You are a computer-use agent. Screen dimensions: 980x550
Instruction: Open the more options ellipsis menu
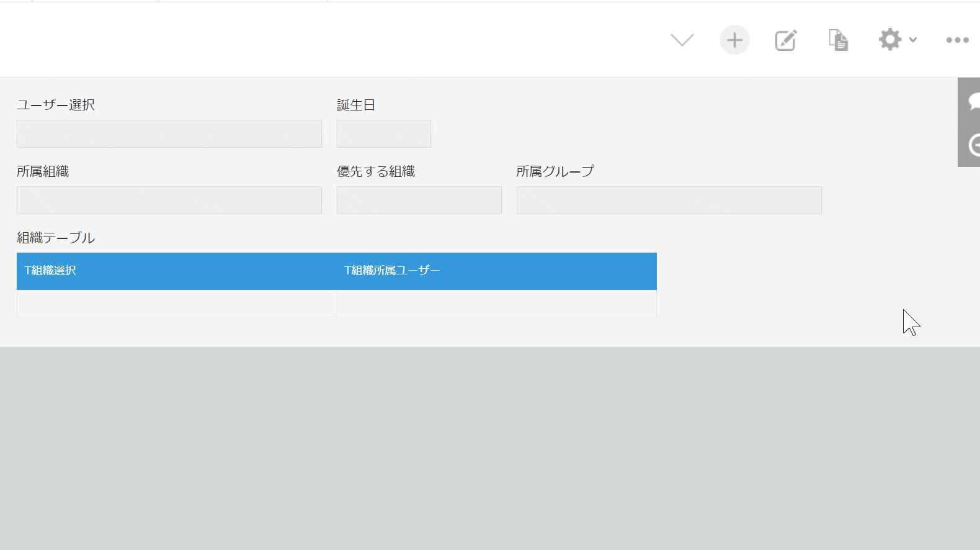(x=957, y=40)
